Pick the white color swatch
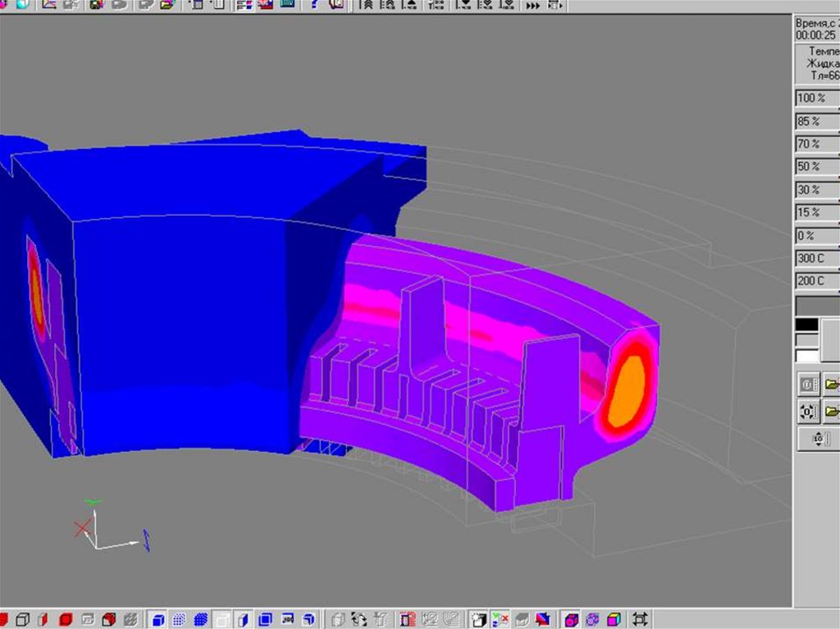This screenshot has height=629, width=840. [807, 355]
